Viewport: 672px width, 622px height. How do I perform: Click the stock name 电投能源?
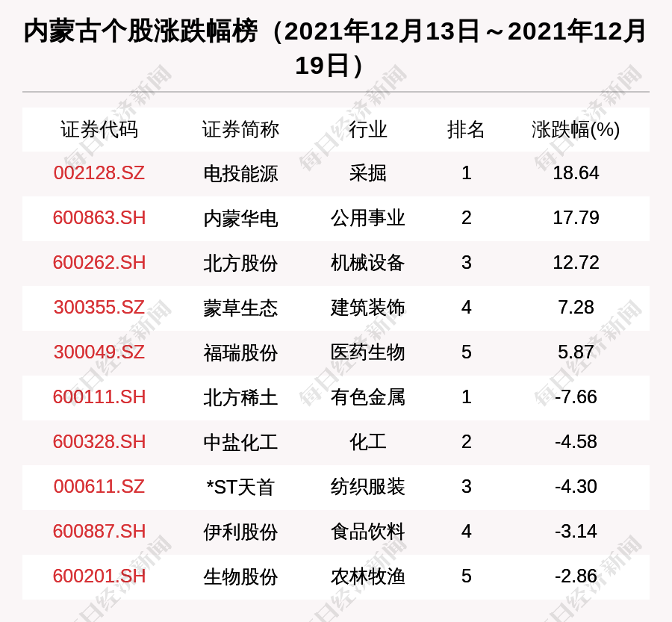pos(240,174)
